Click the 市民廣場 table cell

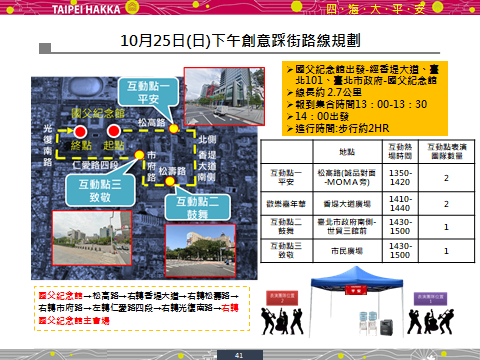(x=347, y=251)
